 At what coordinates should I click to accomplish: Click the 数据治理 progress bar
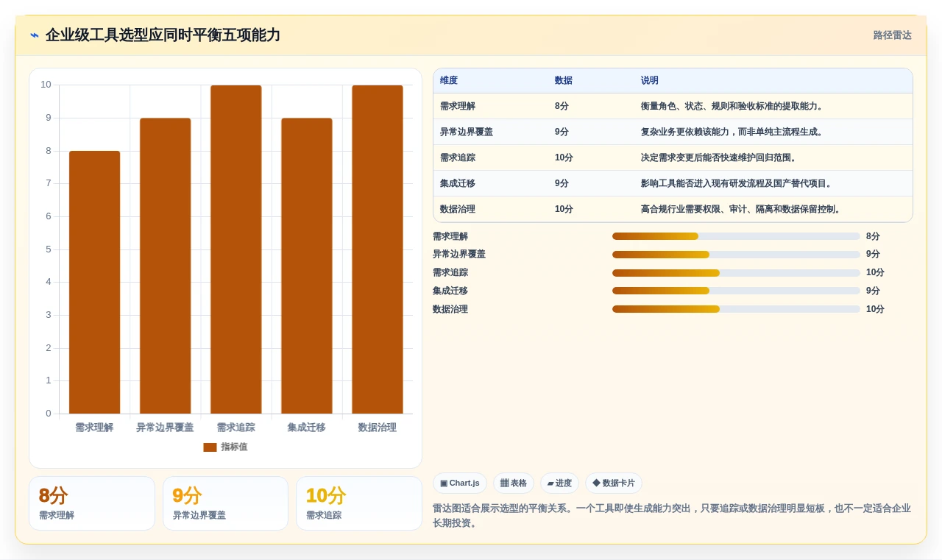(736, 309)
